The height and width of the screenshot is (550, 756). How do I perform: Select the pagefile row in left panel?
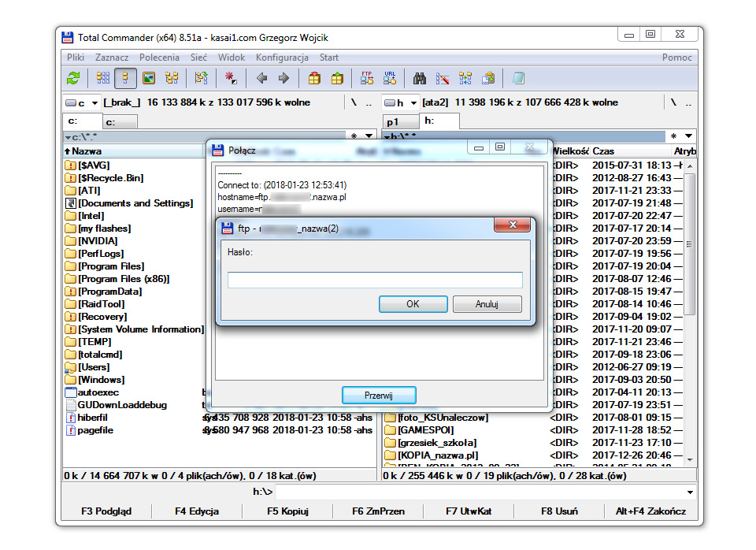[x=220, y=430]
